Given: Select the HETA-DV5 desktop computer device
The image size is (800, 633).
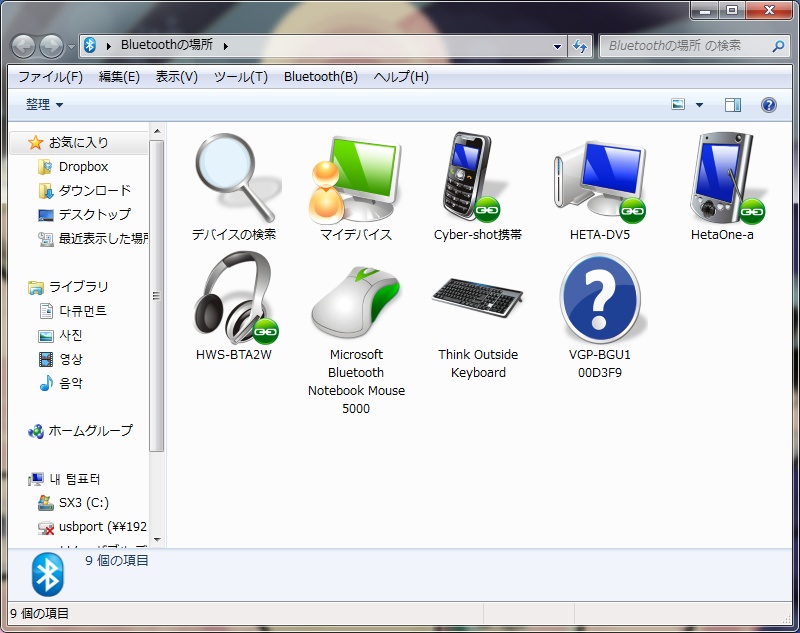Looking at the screenshot, I should [599, 181].
